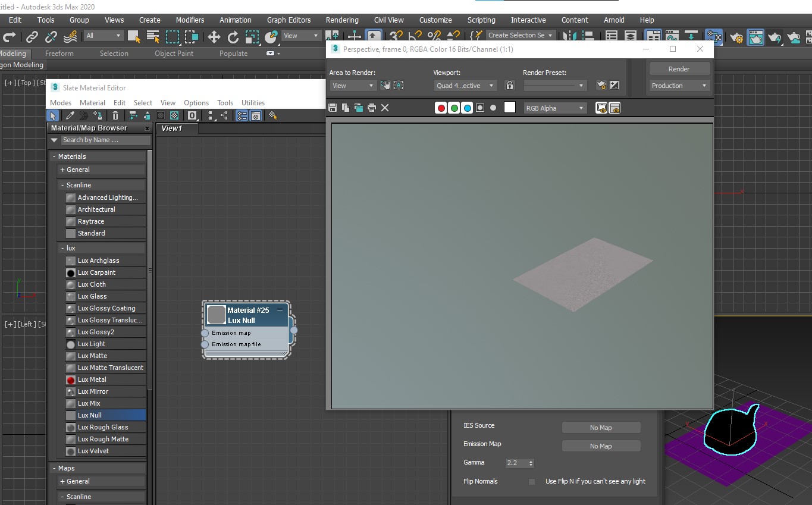Select the Rotate tool in main toolbar
The image size is (812, 505).
[x=233, y=37]
